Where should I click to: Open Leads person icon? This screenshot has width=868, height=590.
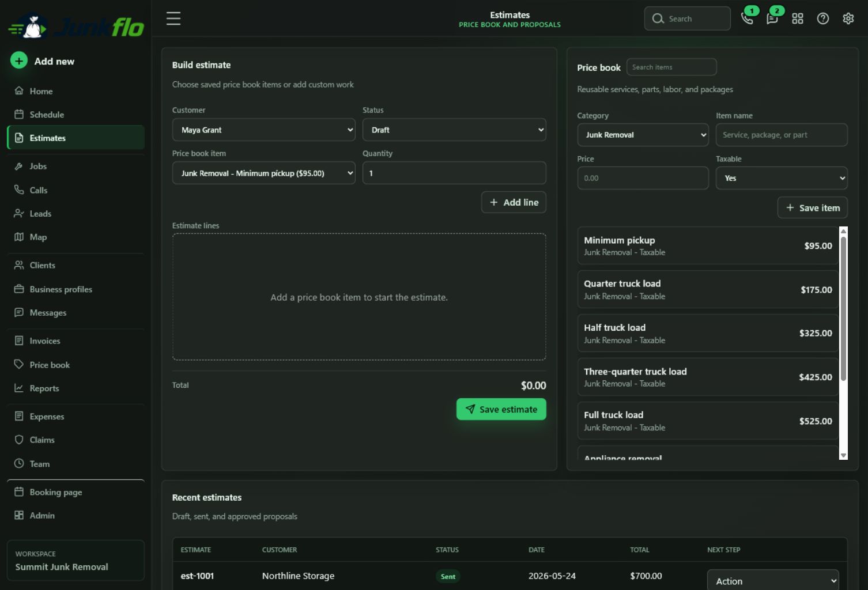point(19,213)
